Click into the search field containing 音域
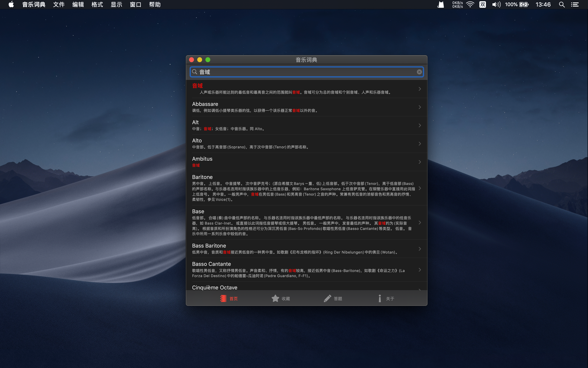The image size is (588, 368). [307, 72]
